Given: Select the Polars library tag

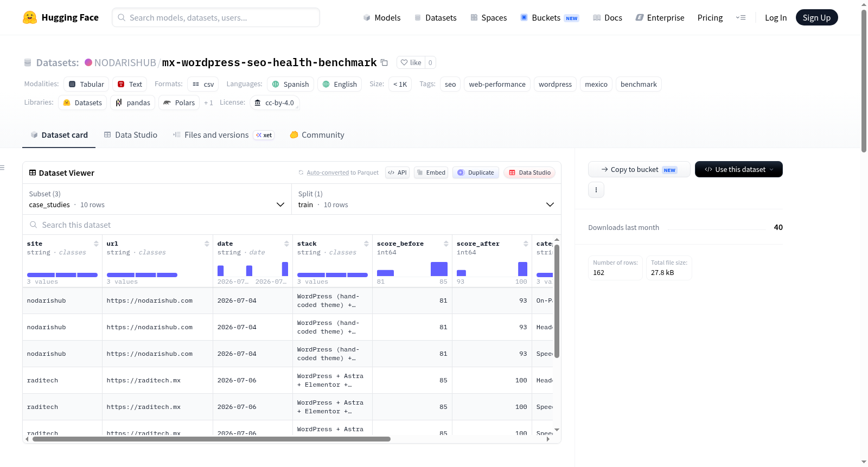Looking at the screenshot, I should [x=179, y=103].
